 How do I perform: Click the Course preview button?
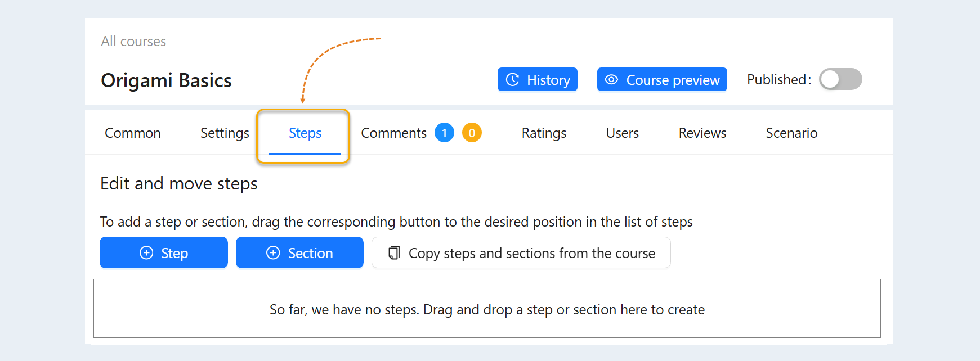tap(662, 79)
